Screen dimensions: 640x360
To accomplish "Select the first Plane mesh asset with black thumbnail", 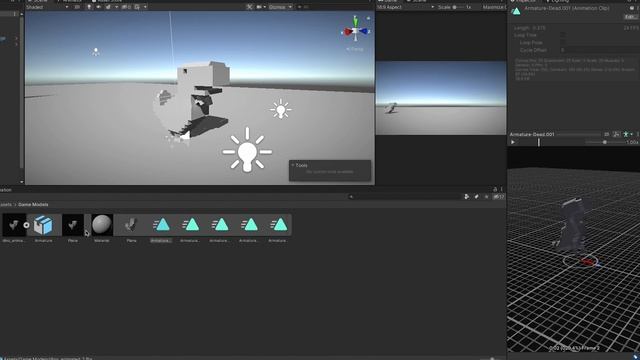I will coord(73,224).
